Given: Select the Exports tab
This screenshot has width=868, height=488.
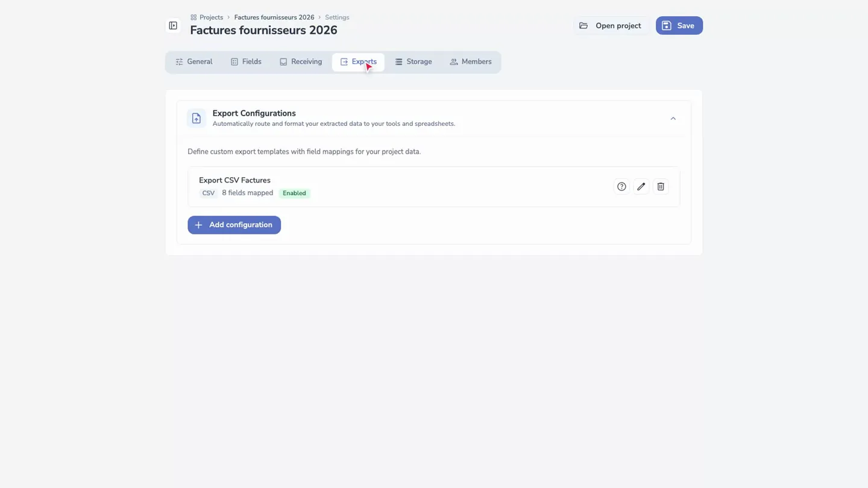Looking at the screenshot, I should [358, 62].
